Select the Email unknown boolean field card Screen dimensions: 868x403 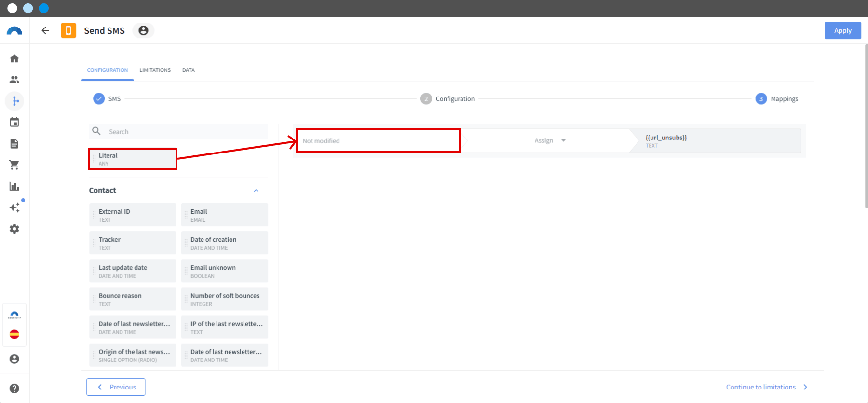[x=225, y=271]
